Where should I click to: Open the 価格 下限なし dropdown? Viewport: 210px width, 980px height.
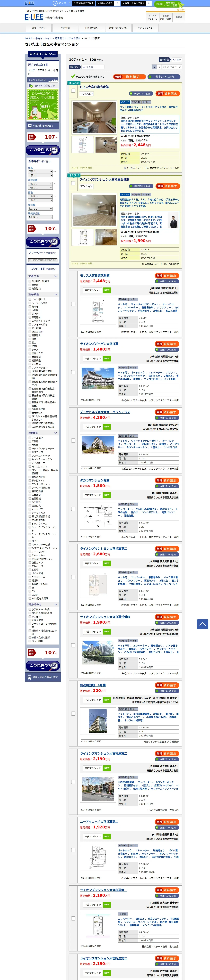click(x=40, y=171)
